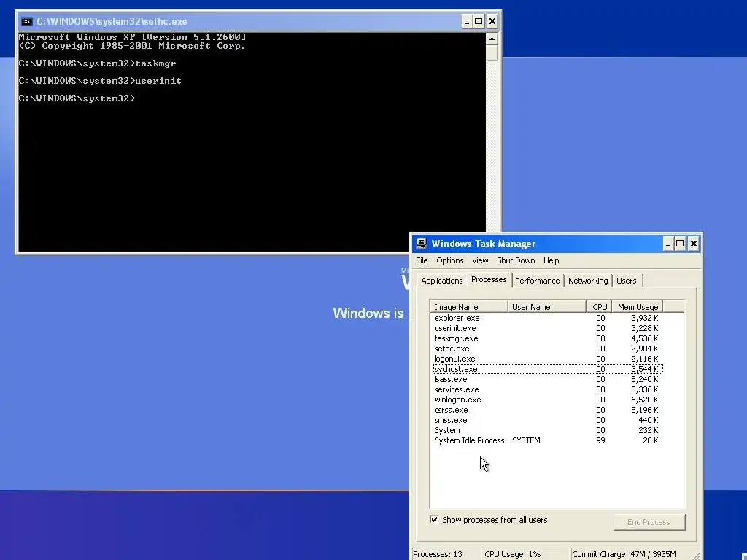
Task: Switch to the Applications tab
Action: (x=441, y=281)
